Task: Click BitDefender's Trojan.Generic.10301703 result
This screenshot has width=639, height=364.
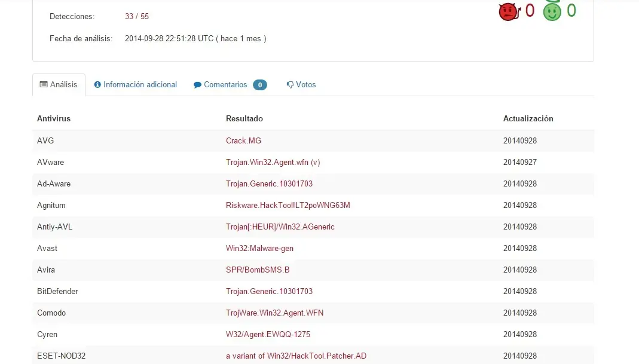Action: point(270,292)
